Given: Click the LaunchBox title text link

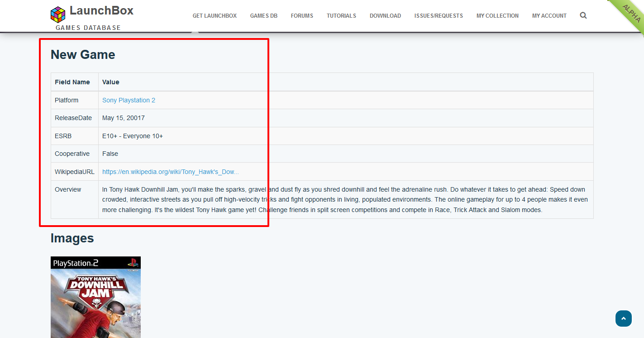Looking at the screenshot, I should tap(101, 10).
